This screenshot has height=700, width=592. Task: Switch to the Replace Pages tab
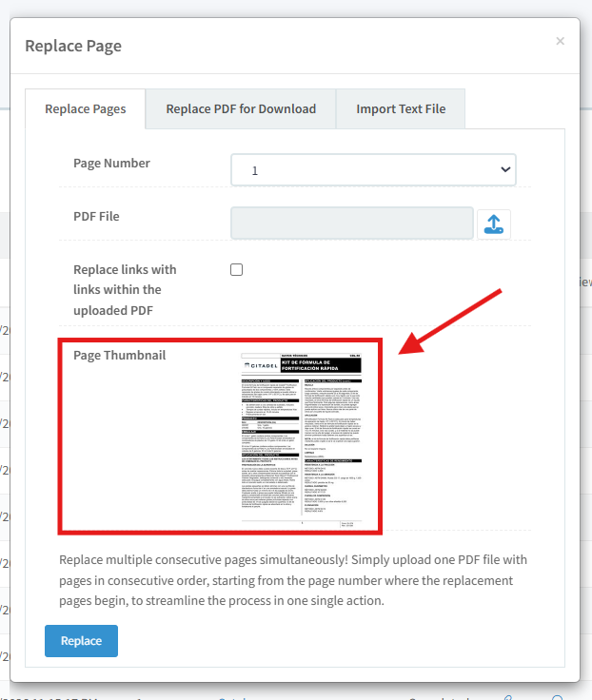[x=86, y=109]
